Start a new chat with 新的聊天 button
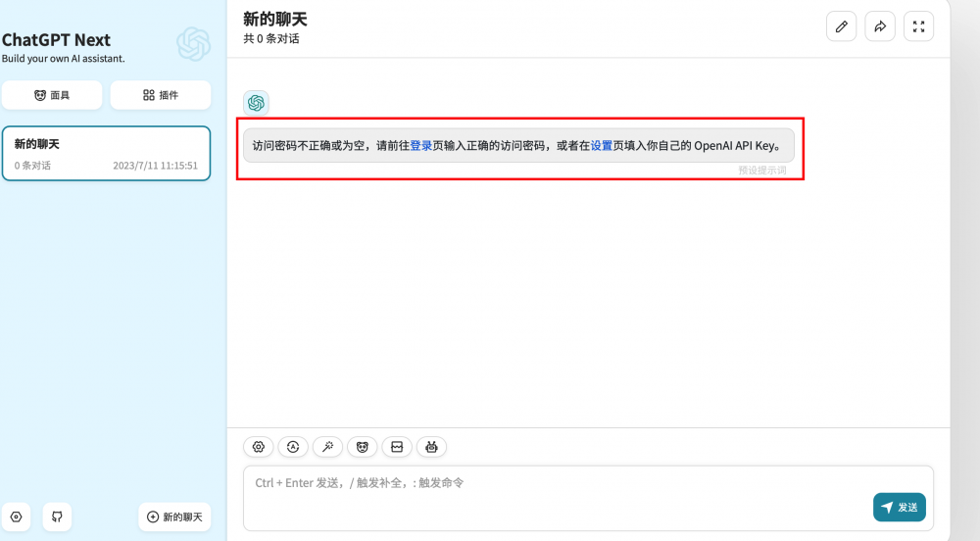Screen dimensions: 980x541 pos(174,516)
